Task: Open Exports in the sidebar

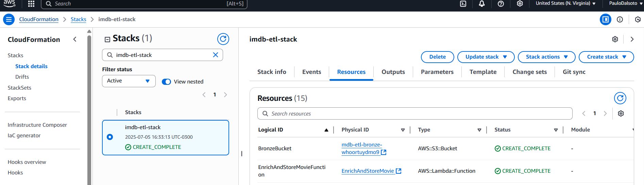Action: tap(17, 98)
